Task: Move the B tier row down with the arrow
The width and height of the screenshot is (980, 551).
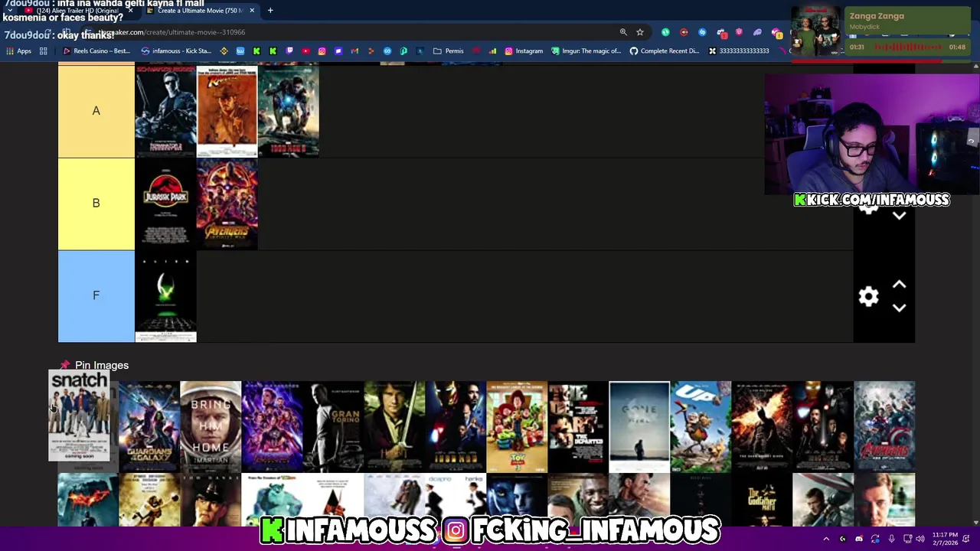Action: click(899, 216)
